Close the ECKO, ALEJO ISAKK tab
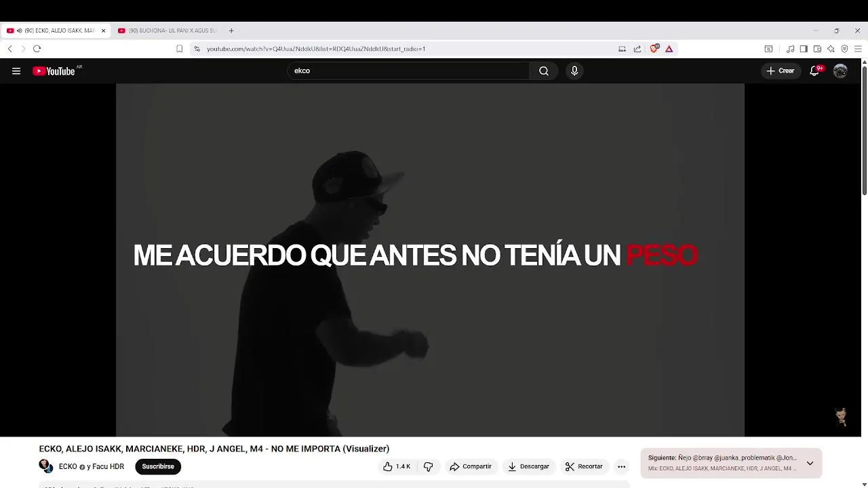 tap(103, 30)
